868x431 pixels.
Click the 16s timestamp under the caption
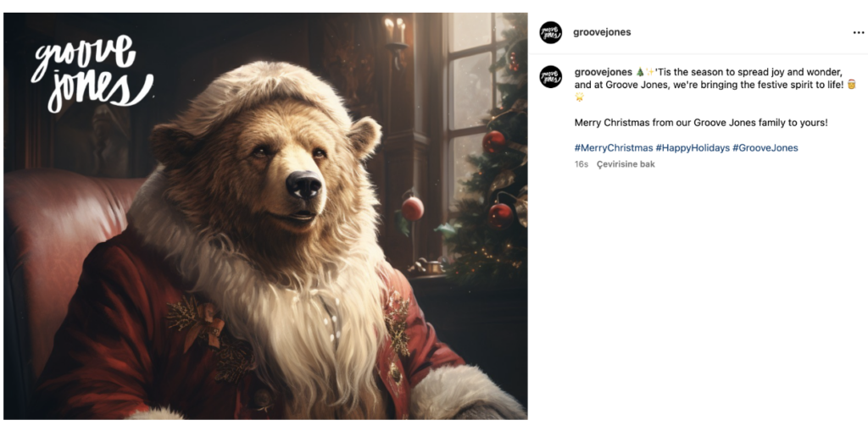point(581,164)
